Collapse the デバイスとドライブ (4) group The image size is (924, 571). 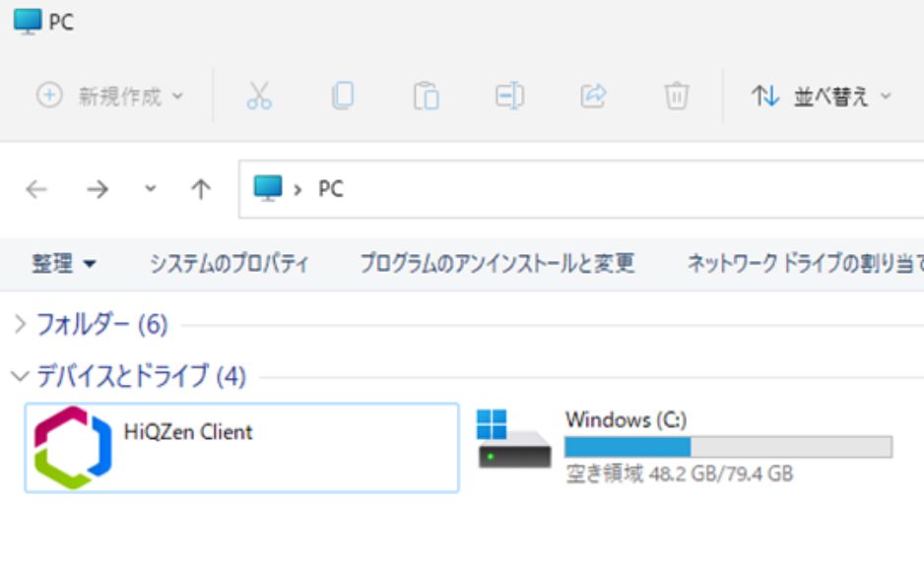click(x=20, y=375)
